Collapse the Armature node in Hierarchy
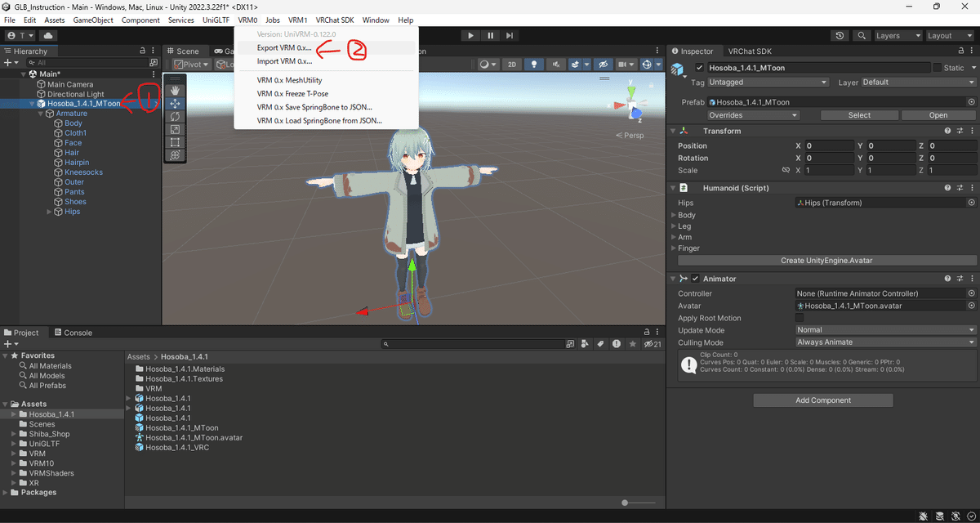This screenshot has width=980, height=523. (41, 114)
